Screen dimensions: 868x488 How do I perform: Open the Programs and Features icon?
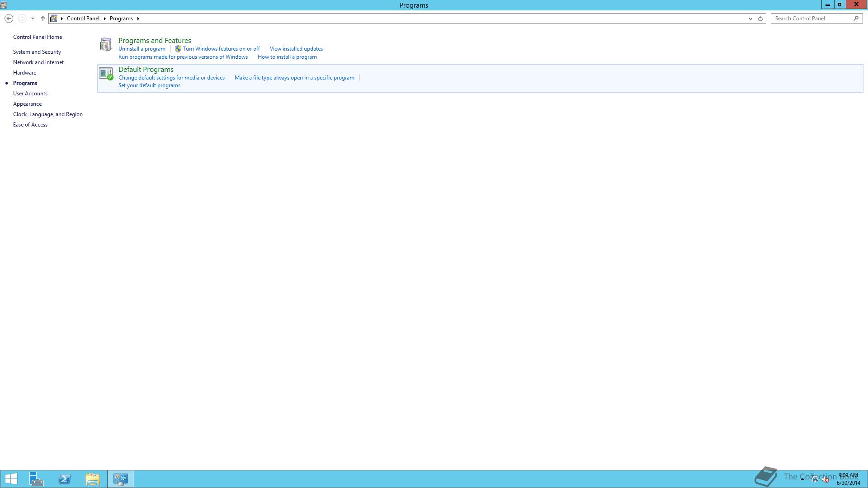[x=106, y=44]
